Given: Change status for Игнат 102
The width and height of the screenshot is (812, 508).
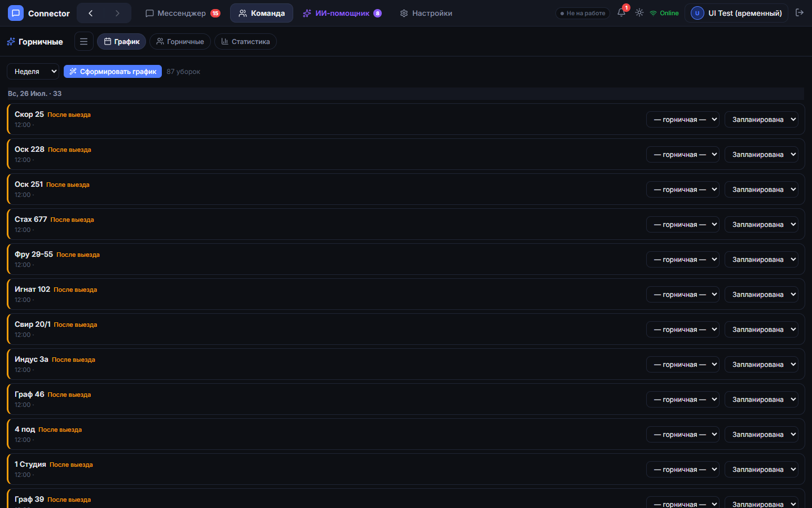Looking at the screenshot, I should 761,294.
